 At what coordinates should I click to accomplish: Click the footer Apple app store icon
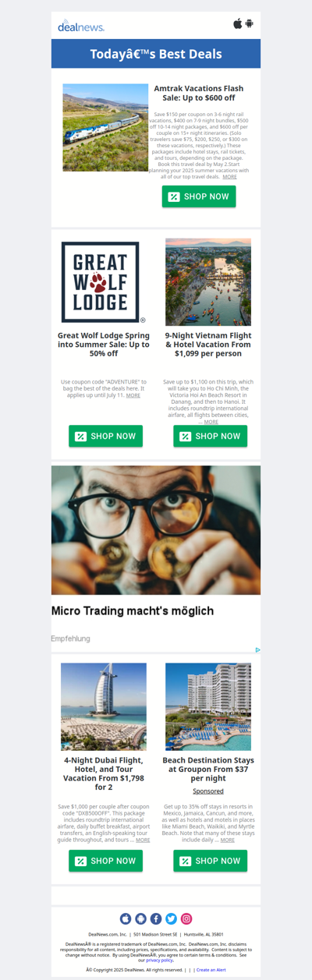click(126, 919)
